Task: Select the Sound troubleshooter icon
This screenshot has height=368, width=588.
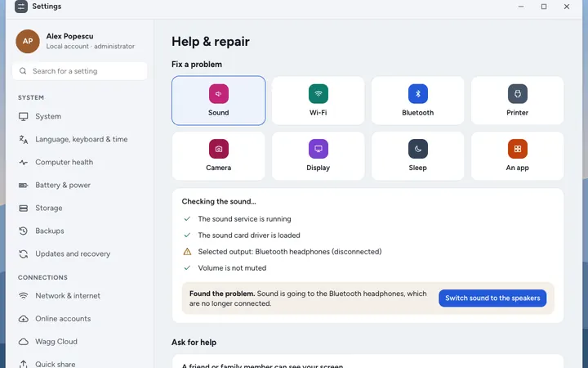Action: (219, 93)
